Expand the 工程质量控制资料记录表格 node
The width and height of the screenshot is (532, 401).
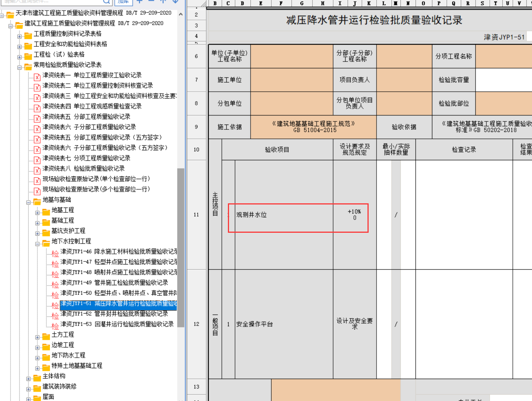coord(19,37)
